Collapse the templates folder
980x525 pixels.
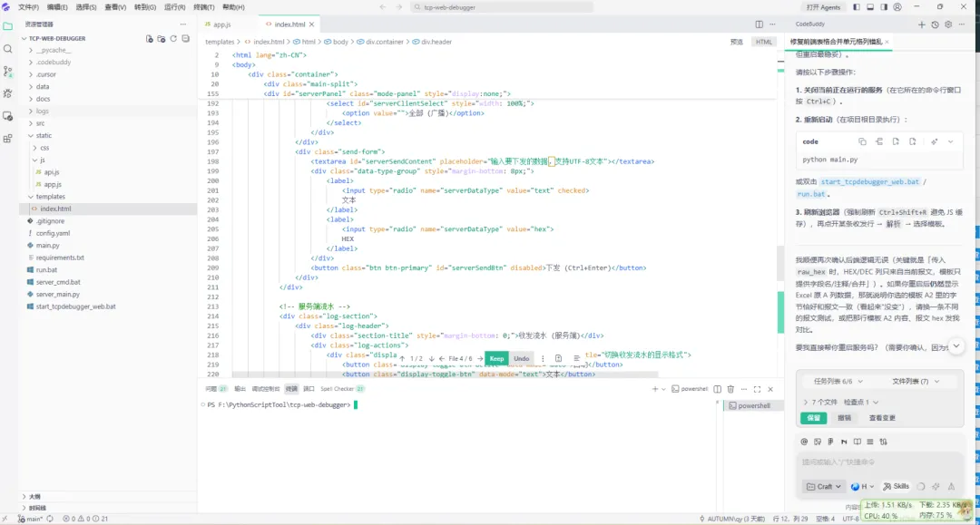[50, 197]
